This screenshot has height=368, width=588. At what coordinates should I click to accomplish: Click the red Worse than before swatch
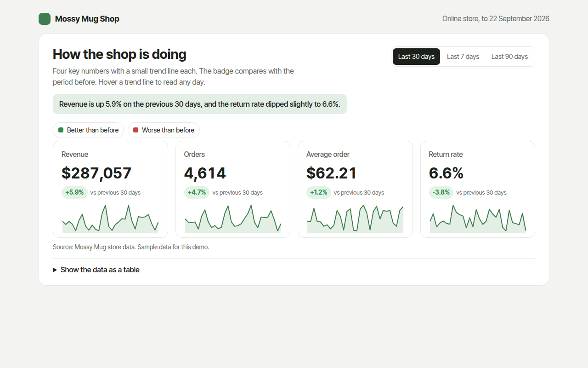pos(136,130)
